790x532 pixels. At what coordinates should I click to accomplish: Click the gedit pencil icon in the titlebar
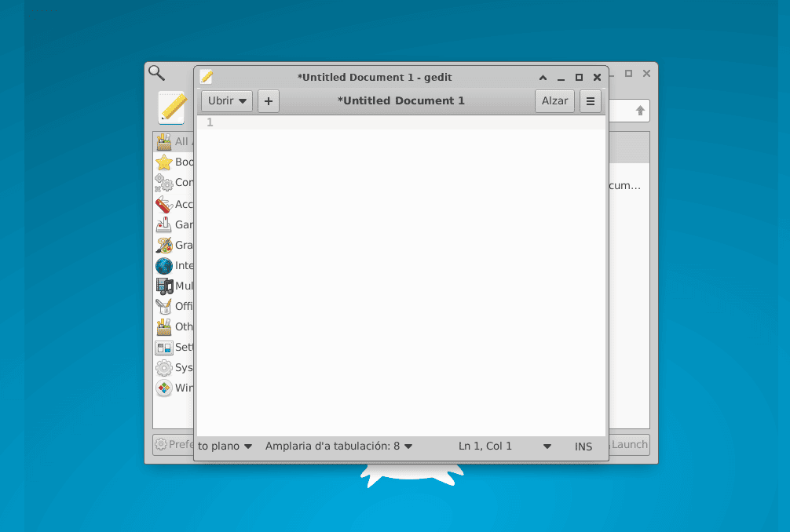(x=207, y=77)
